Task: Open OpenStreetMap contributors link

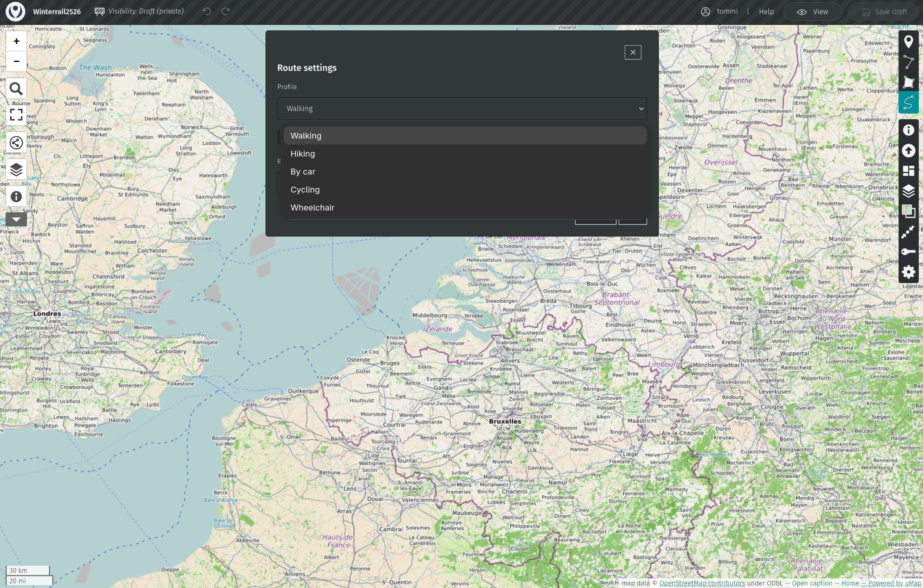Action: click(702, 583)
